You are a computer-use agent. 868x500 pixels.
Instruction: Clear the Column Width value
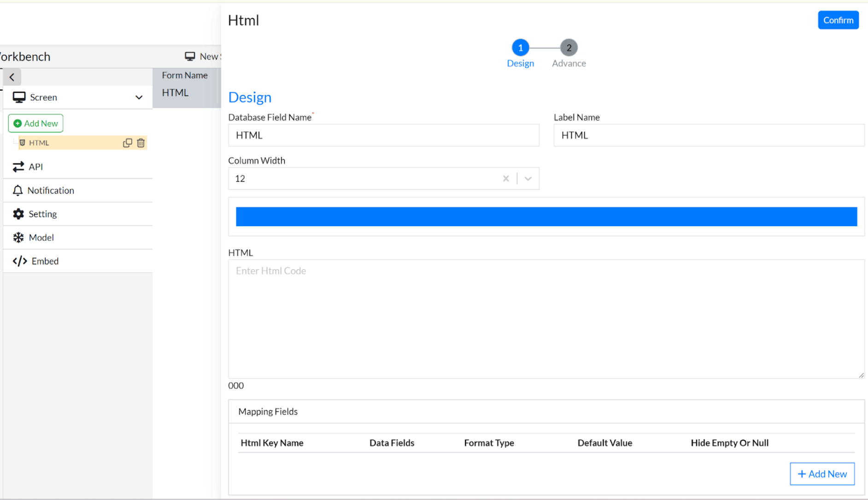click(x=506, y=178)
